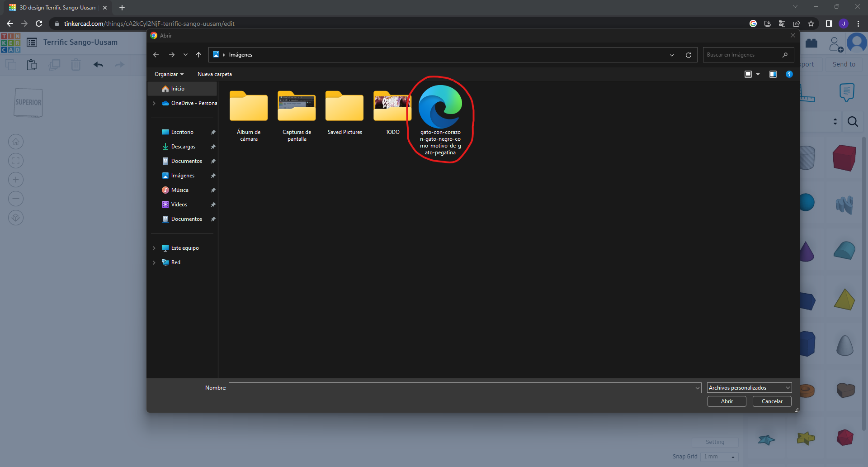Pick the yellow pyramid shape

point(844,300)
